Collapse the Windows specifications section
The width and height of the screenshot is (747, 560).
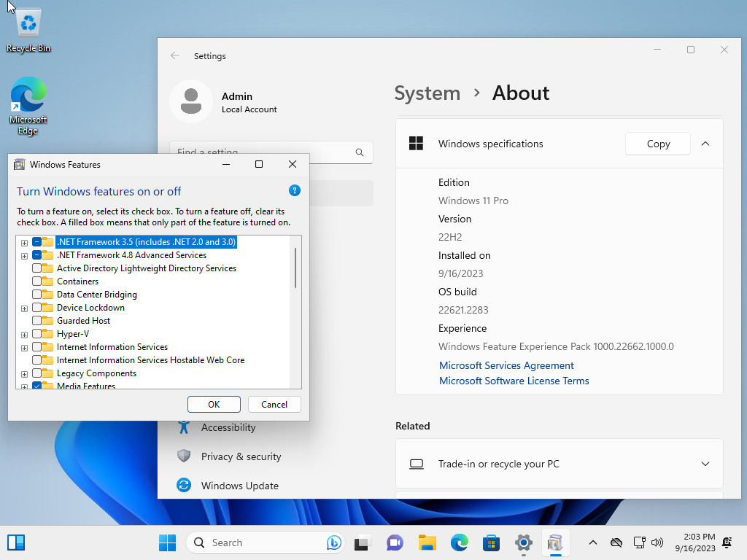click(x=705, y=144)
